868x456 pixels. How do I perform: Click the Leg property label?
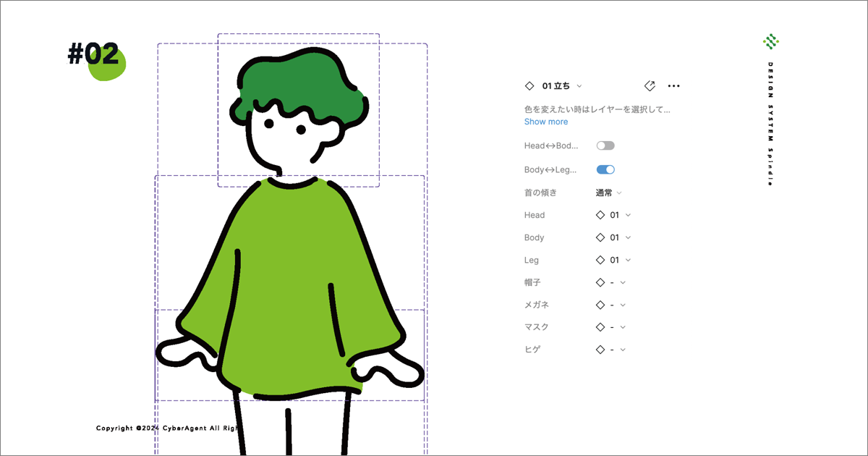(532, 260)
